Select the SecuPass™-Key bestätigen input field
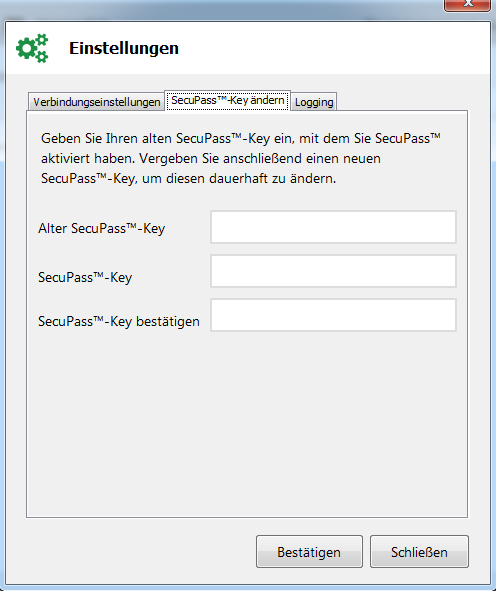The width and height of the screenshot is (496, 591). tap(333, 315)
